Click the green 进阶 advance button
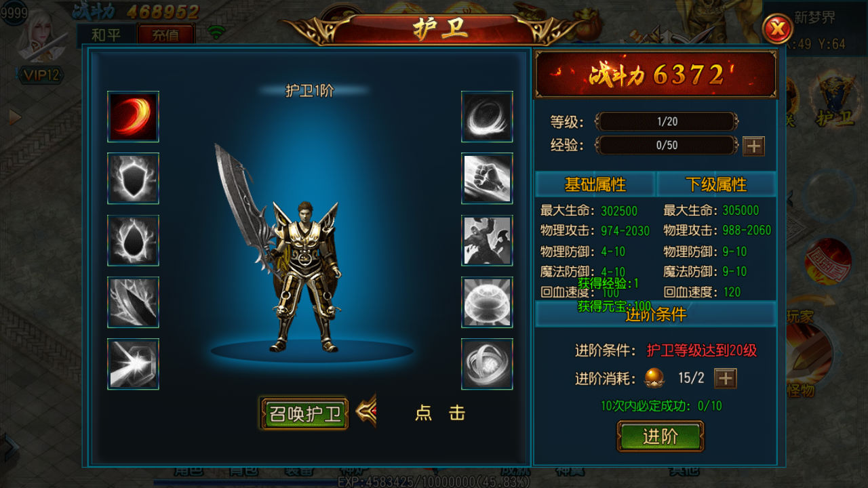 tap(660, 436)
